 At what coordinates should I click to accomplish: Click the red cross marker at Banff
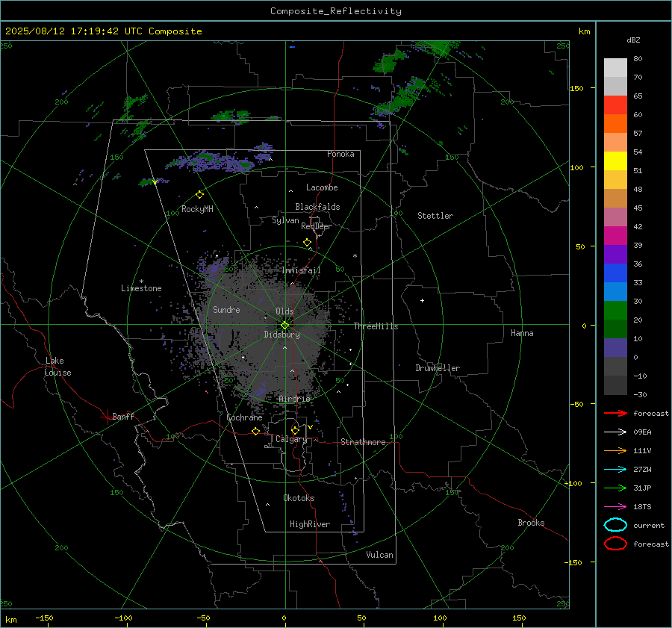[x=107, y=417]
